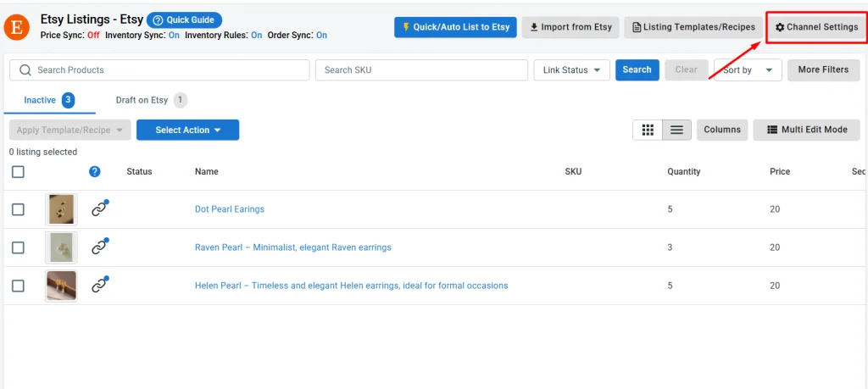This screenshot has height=389, width=868.
Task: Open Channel Settings
Action: pos(816,27)
